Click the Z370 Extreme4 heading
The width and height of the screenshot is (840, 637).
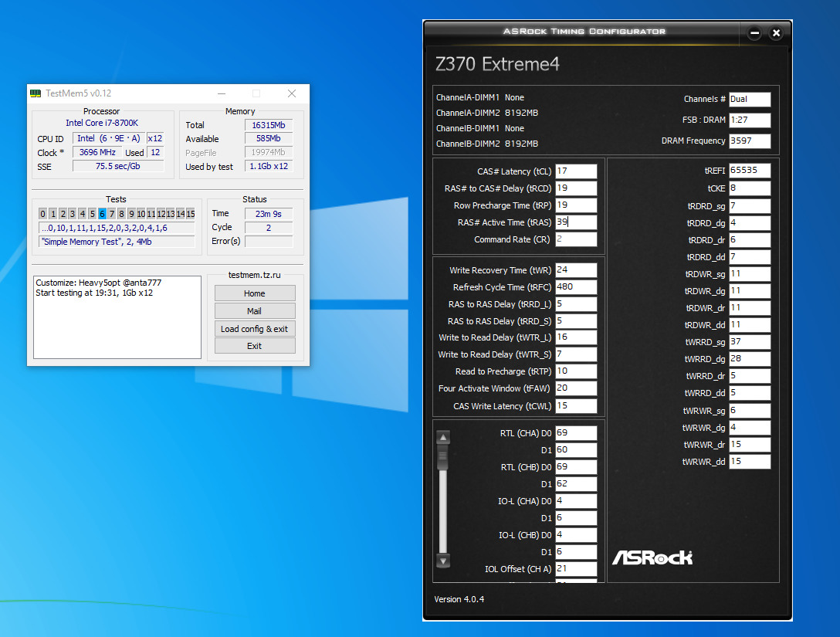click(497, 64)
